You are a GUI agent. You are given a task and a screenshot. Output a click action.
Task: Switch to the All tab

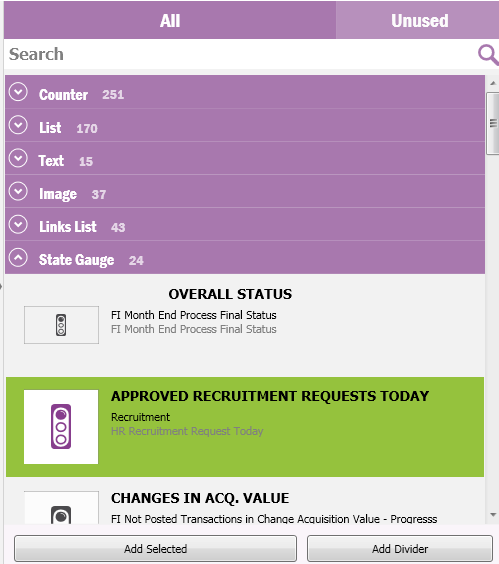click(x=170, y=20)
